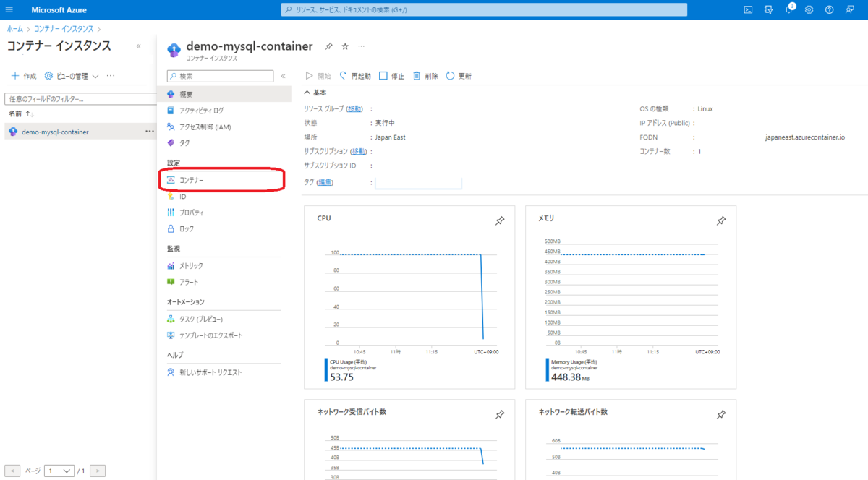Open the help question mark icon

(830, 9)
